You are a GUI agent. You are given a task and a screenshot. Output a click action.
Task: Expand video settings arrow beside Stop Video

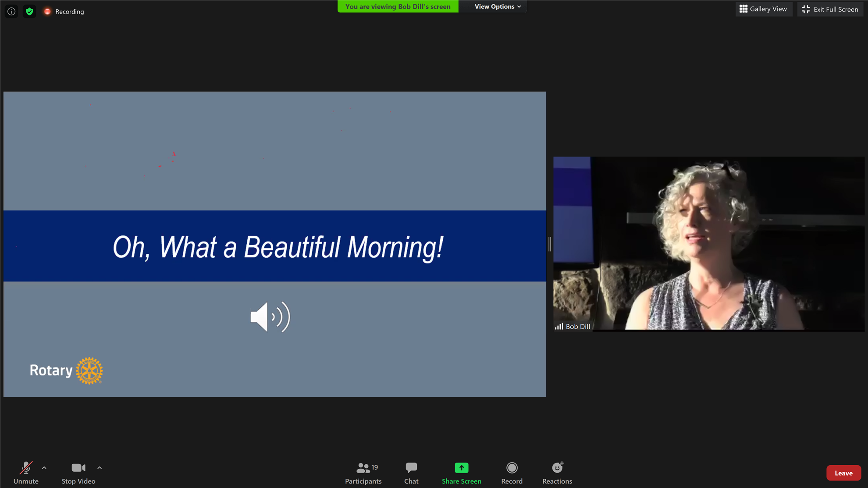(x=100, y=468)
